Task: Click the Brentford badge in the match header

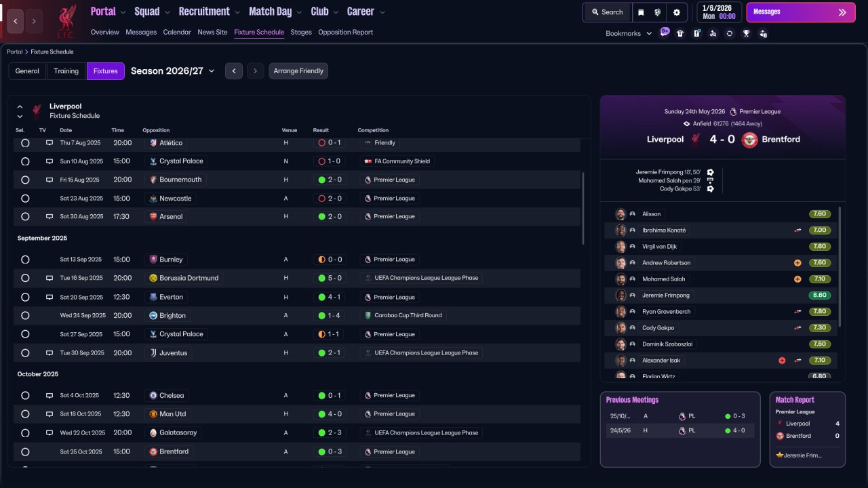Action: (749, 140)
